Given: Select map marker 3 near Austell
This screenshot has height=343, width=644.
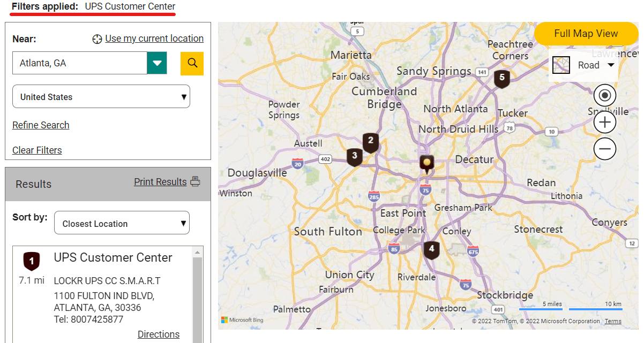Looking at the screenshot, I should click(x=354, y=157).
